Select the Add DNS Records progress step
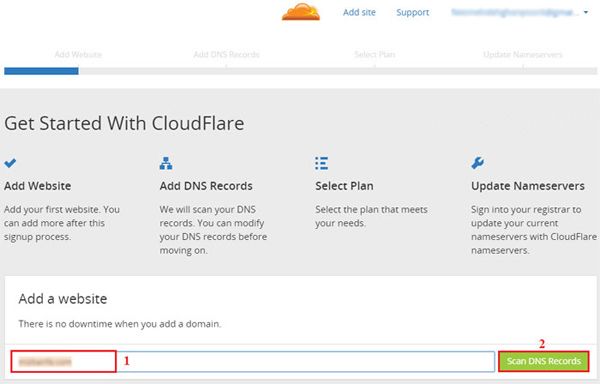Viewport: 600px width, 384px height. point(227,54)
